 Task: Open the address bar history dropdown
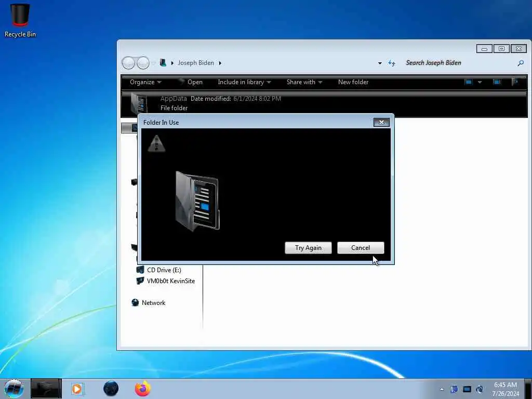(380, 63)
